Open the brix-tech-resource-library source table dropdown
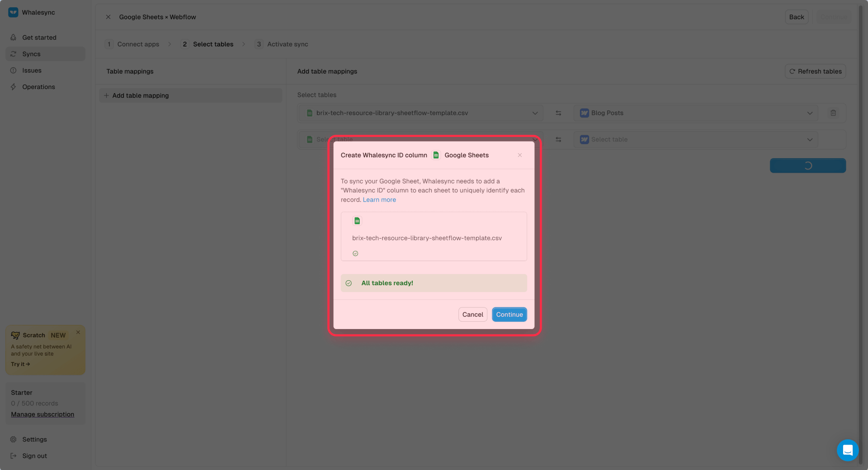The width and height of the screenshot is (868, 470). pyautogui.click(x=420, y=113)
